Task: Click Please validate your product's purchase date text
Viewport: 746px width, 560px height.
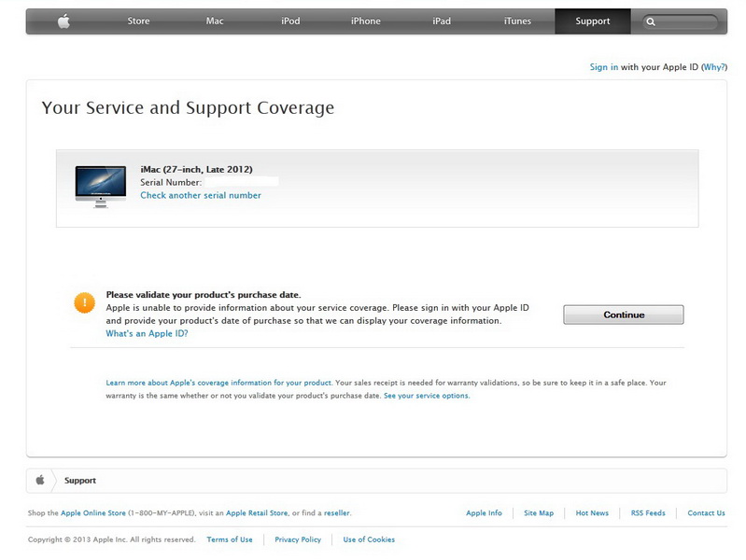Action: click(x=204, y=295)
